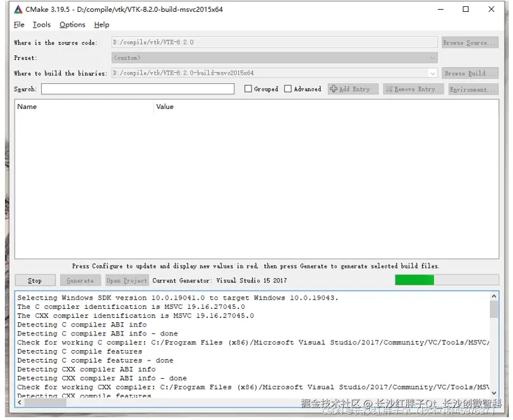Click the 'The C compiler identification' log line
This screenshot has height=420, width=513.
click(x=131, y=307)
